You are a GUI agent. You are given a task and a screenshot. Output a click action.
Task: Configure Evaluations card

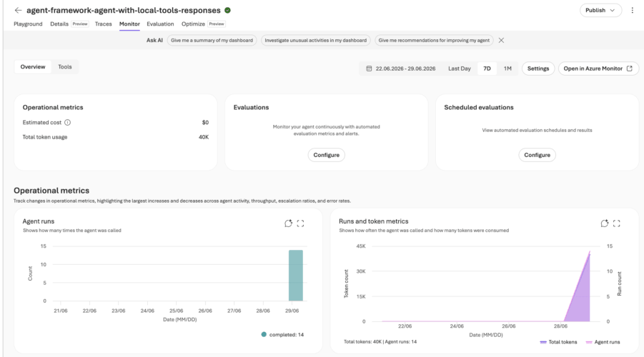point(326,155)
